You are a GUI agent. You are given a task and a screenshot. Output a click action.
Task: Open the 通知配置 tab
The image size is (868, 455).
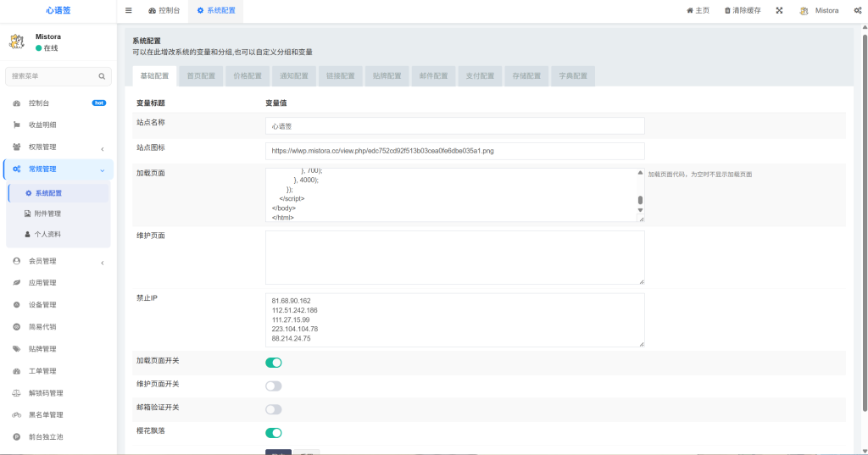pyautogui.click(x=294, y=76)
